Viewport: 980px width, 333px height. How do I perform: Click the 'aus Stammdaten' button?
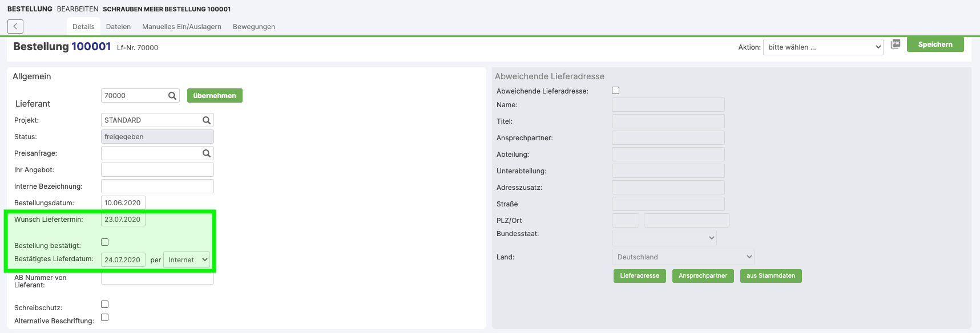coord(771,276)
